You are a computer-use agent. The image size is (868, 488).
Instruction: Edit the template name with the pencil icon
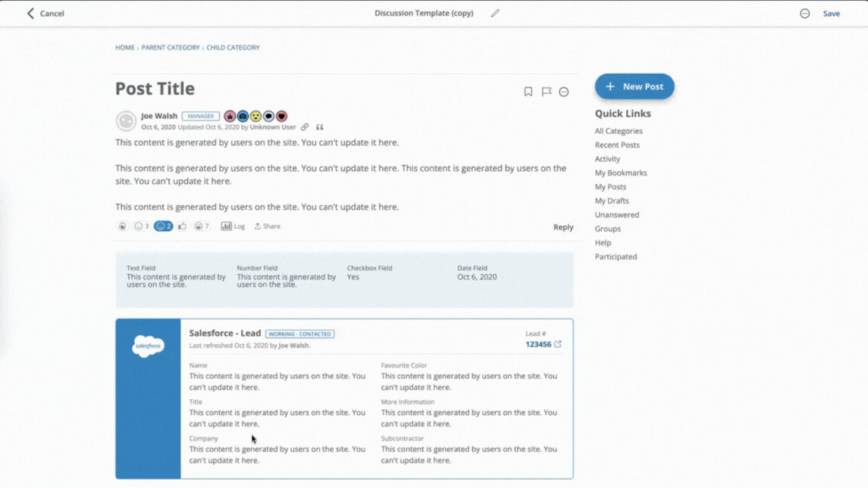click(x=494, y=13)
